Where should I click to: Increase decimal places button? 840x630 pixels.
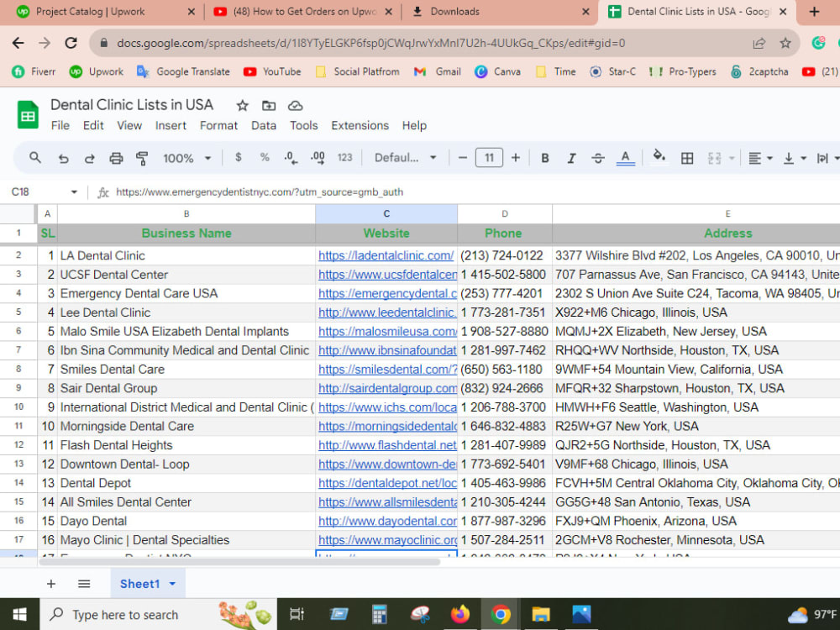click(x=318, y=158)
